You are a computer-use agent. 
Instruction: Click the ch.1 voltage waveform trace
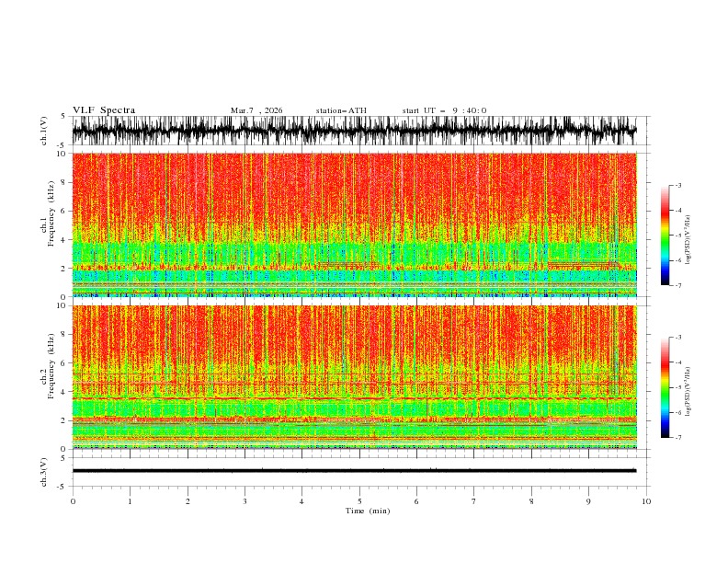(354, 131)
